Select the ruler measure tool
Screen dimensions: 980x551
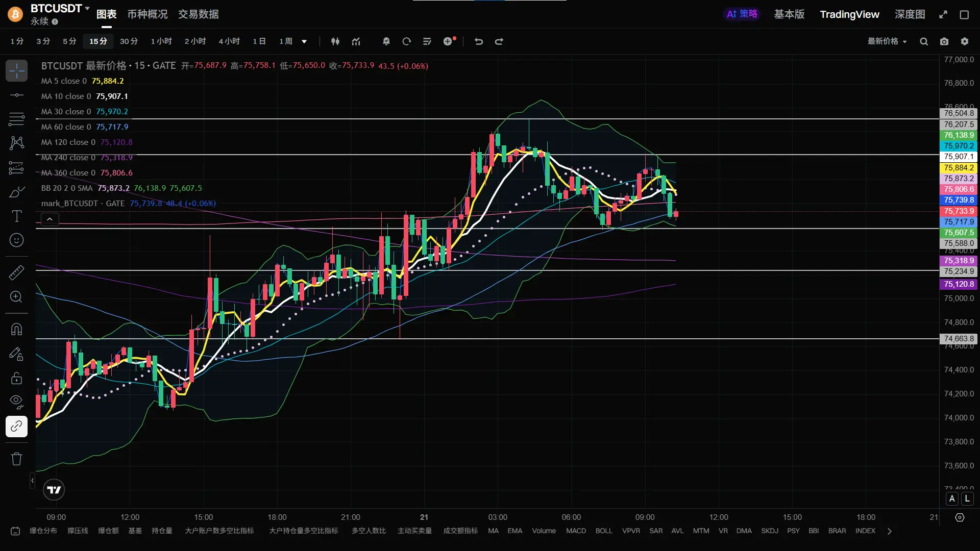coord(16,272)
